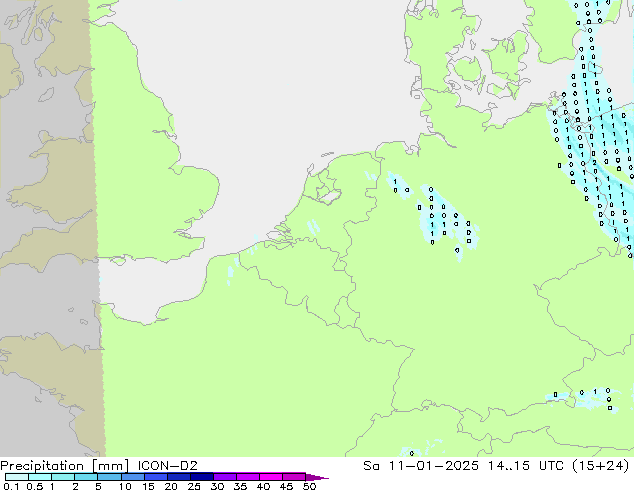The width and height of the screenshot is (634, 490).
Task: Click the 1–2 mm legend color swatch
Action: point(63,477)
